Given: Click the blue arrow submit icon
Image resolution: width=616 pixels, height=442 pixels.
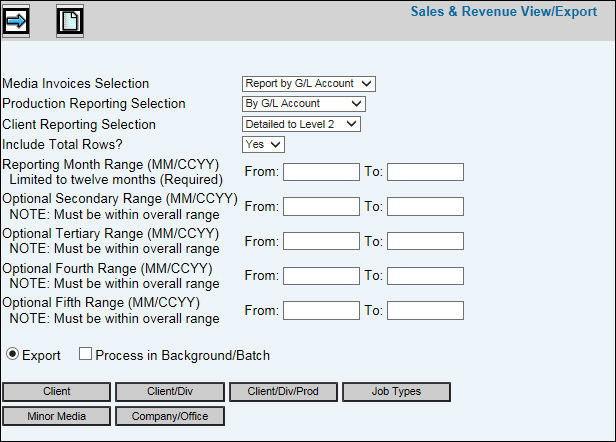Looking at the screenshot, I should point(17,20).
